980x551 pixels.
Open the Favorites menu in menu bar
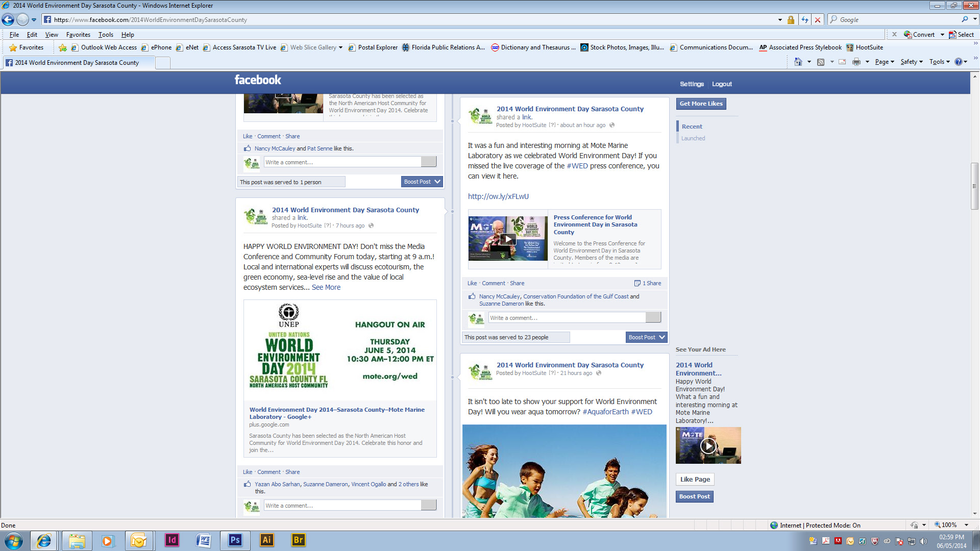[x=78, y=35]
